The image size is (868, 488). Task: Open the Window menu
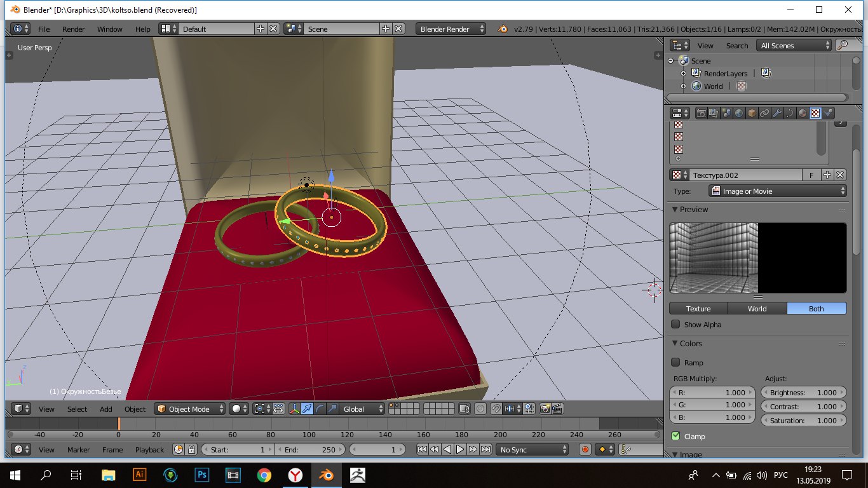[x=109, y=29]
